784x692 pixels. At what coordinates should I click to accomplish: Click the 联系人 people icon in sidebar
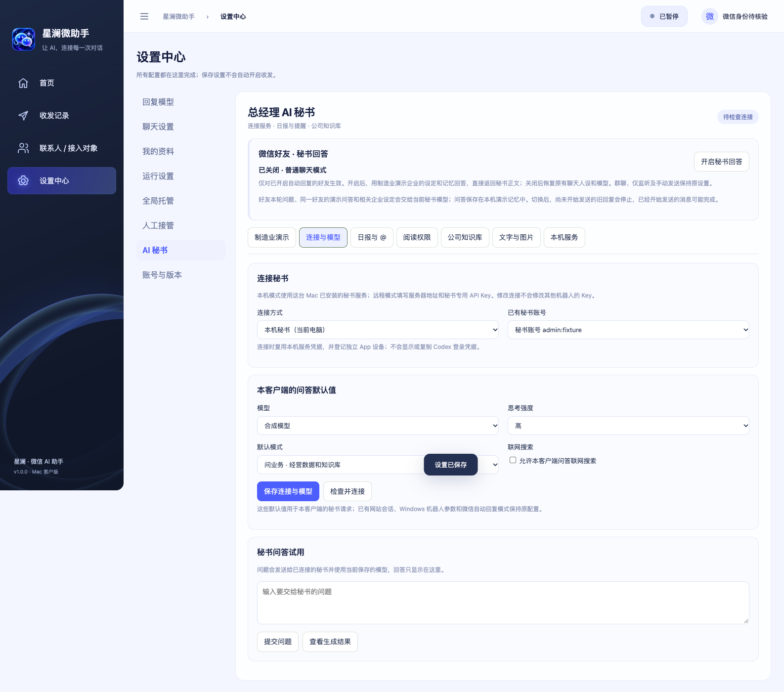coord(23,148)
